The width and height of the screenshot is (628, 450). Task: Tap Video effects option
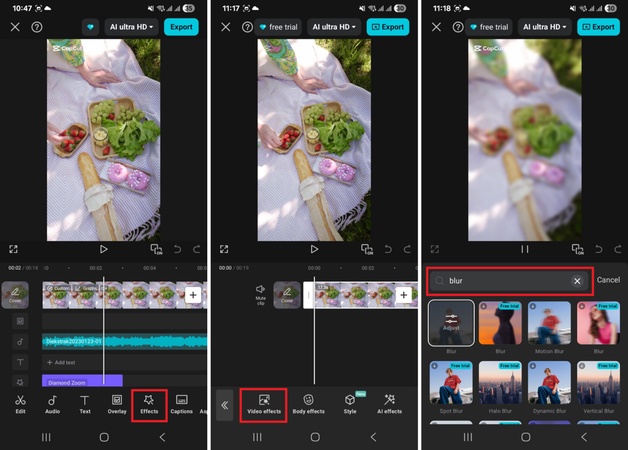tap(264, 403)
